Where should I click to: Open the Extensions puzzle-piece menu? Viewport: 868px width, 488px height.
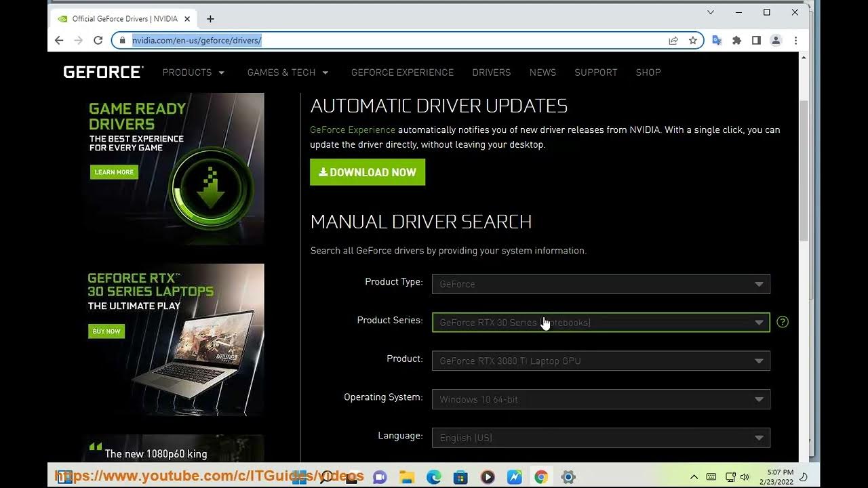[x=737, y=41]
